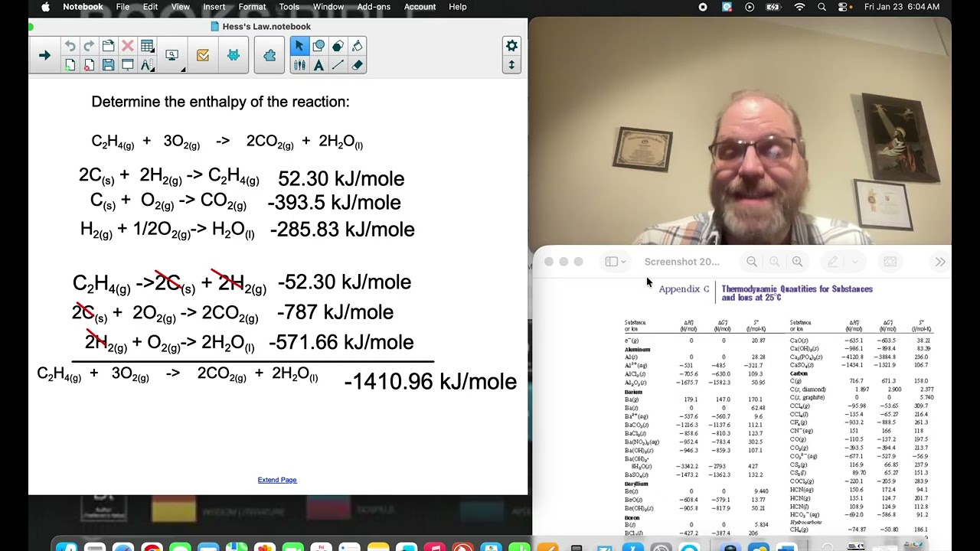
Task: Choose the Line tool
Action: point(338,65)
